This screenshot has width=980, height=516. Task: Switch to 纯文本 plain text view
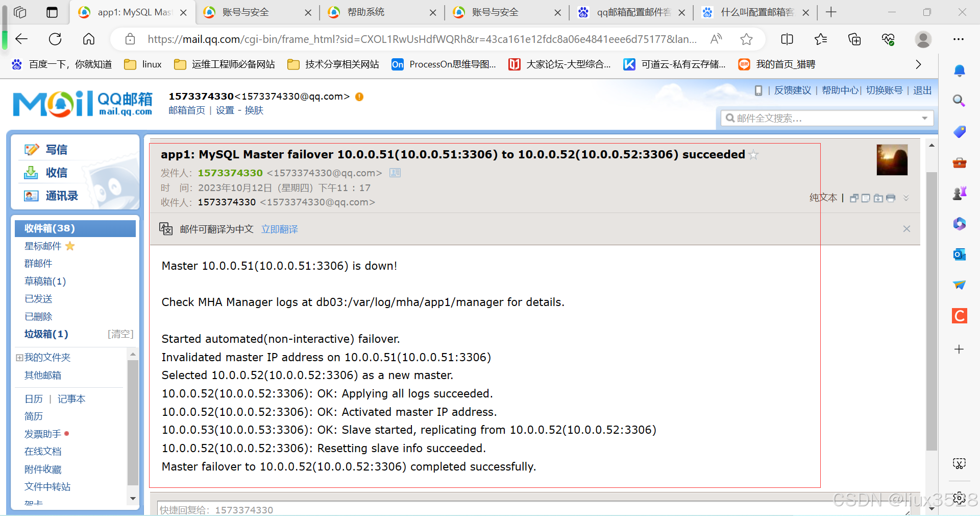[823, 198]
